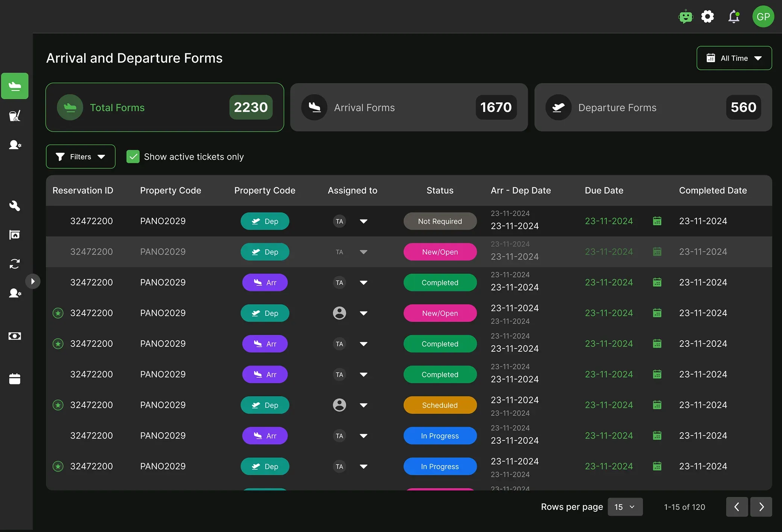The height and width of the screenshot is (532, 782).
Task: Click the 560 departure forms count
Action: [744, 107]
